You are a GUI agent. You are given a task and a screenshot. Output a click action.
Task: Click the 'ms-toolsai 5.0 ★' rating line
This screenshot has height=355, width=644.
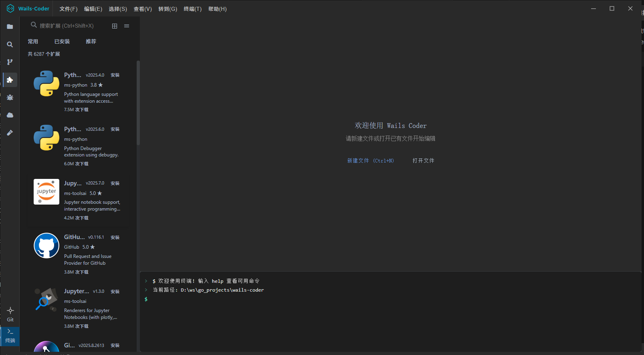(83, 193)
